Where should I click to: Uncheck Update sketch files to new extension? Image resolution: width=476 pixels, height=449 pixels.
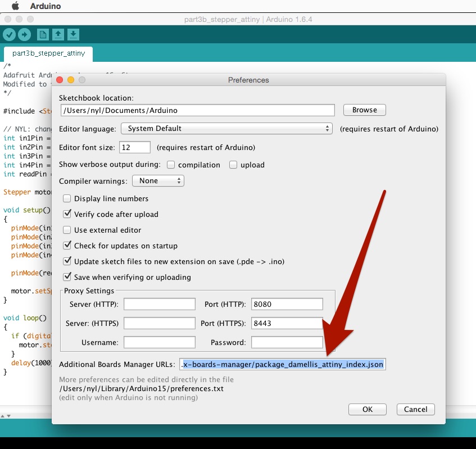click(x=67, y=261)
